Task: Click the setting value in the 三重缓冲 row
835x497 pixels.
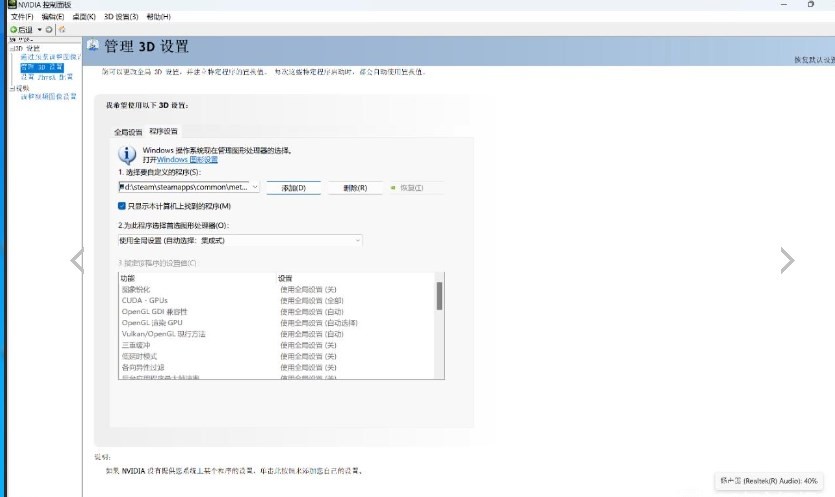Action: point(308,345)
